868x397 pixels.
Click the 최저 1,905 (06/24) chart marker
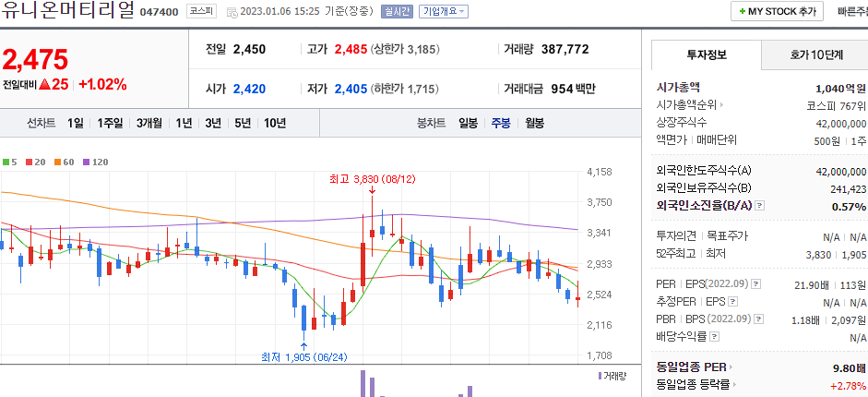pos(303,357)
